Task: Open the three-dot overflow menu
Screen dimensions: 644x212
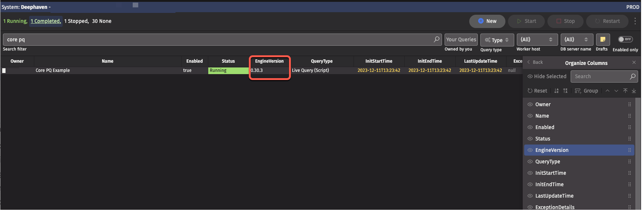Action: (x=635, y=21)
